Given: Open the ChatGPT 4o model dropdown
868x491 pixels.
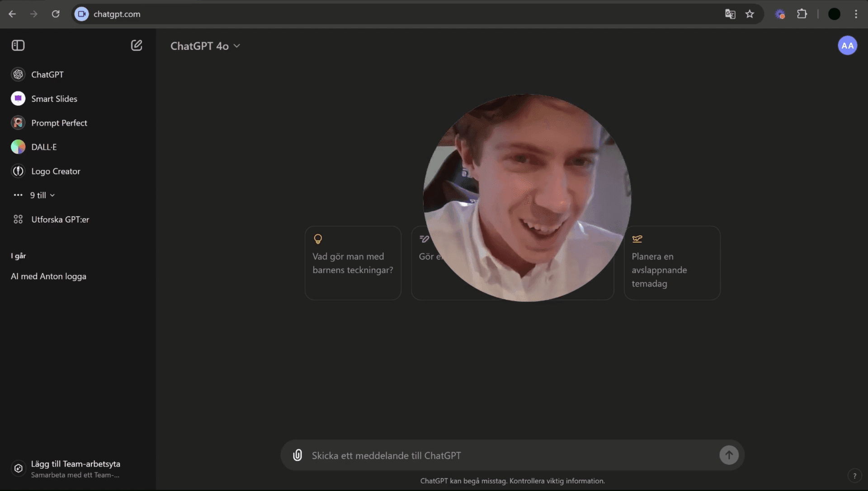Looking at the screenshot, I should pos(205,46).
